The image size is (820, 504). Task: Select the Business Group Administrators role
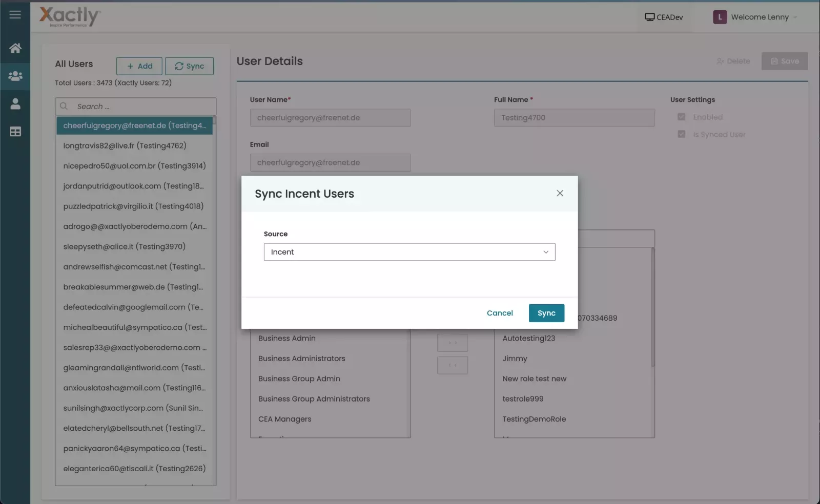(329, 399)
